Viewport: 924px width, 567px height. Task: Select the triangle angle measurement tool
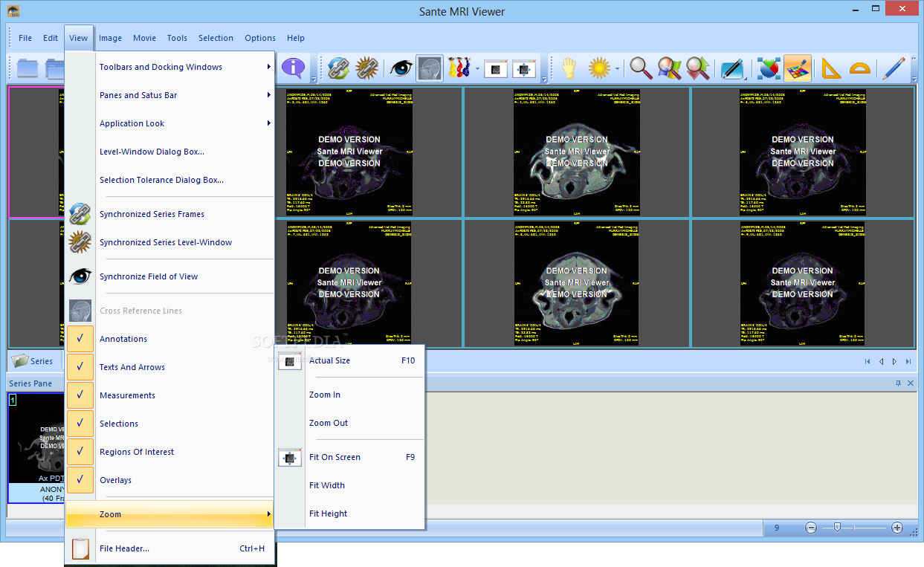[x=830, y=68]
